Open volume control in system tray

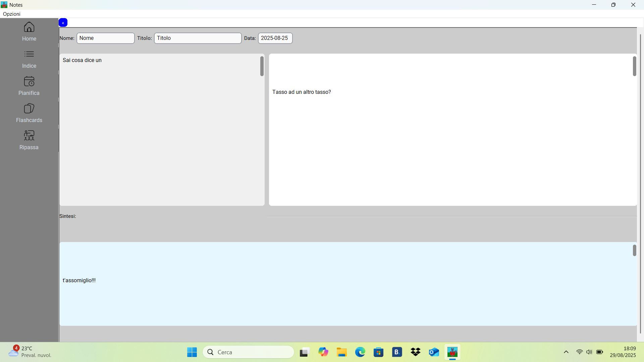coord(589,352)
